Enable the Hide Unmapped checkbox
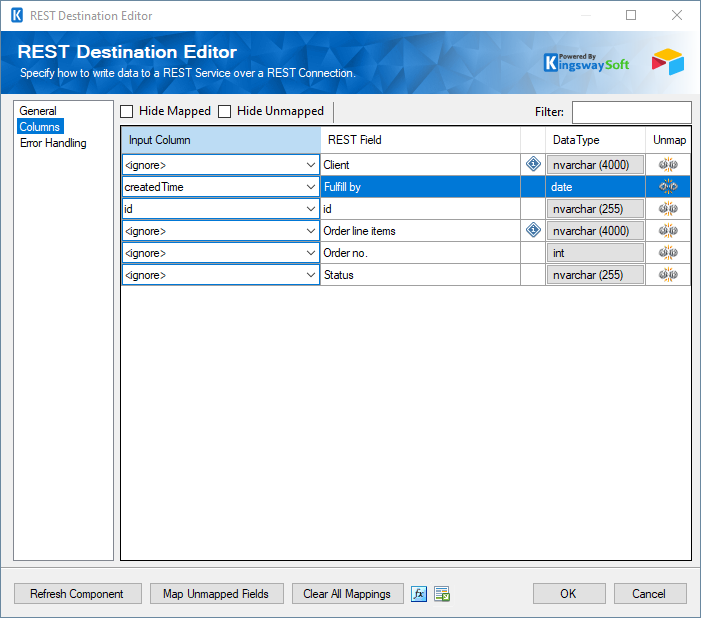The width and height of the screenshot is (701, 618). pos(224,111)
